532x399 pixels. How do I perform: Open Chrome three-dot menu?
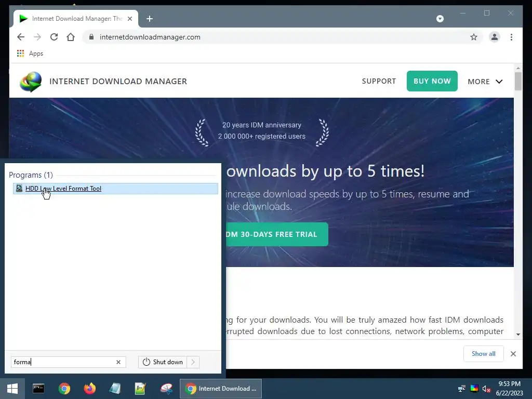[511, 37]
